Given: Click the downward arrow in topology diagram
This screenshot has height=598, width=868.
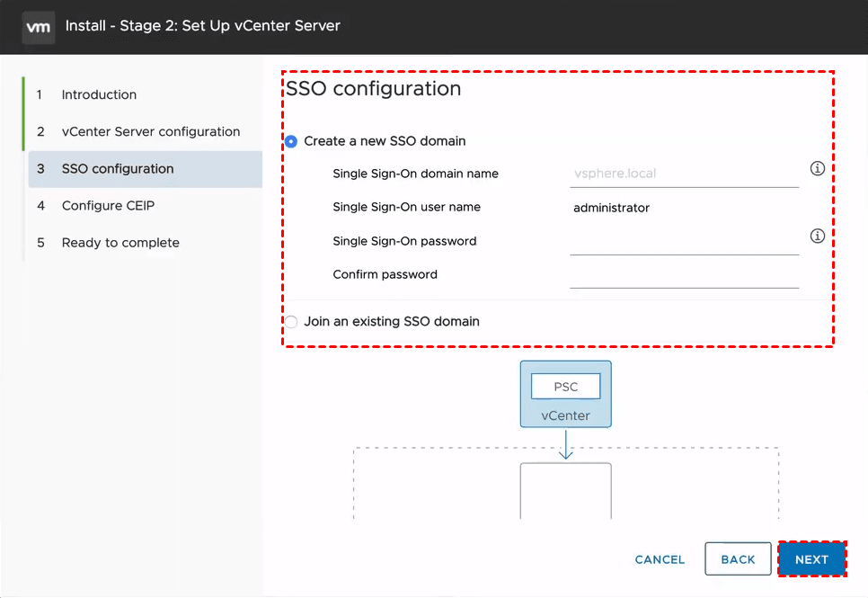Looking at the screenshot, I should 565,443.
